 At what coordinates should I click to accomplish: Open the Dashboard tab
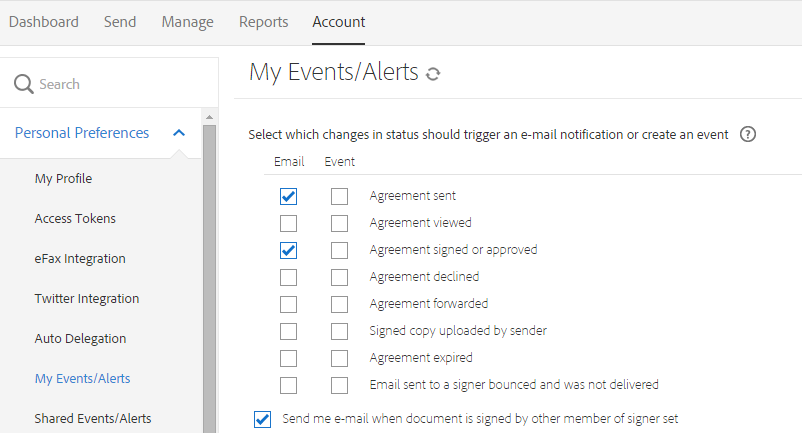pyautogui.click(x=43, y=22)
